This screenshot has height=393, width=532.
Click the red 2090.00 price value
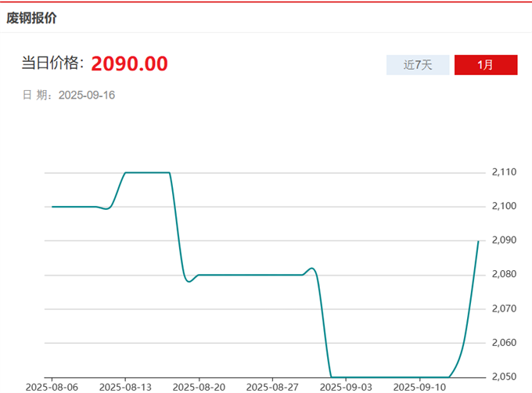pyautogui.click(x=129, y=64)
